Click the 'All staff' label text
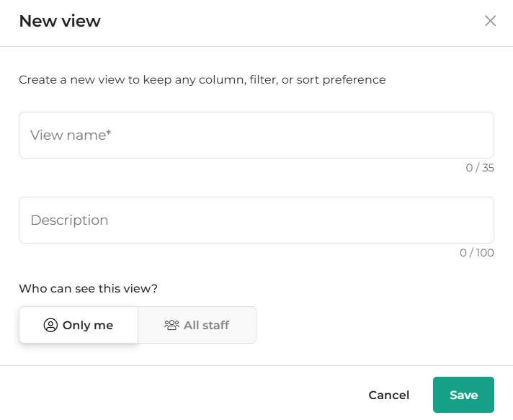Image resolution: width=513 pixels, height=420 pixels. point(206,325)
